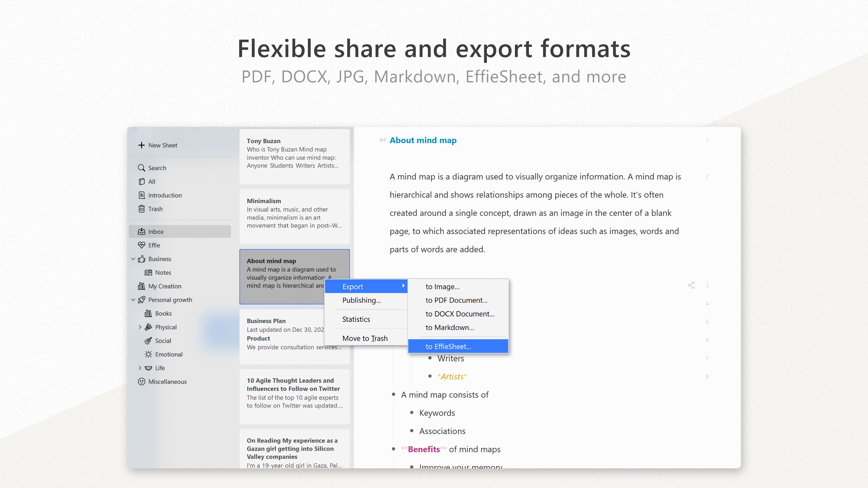The height and width of the screenshot is (488, 868).
Task: Click the About mind map heading
Action: pos(423,140)
